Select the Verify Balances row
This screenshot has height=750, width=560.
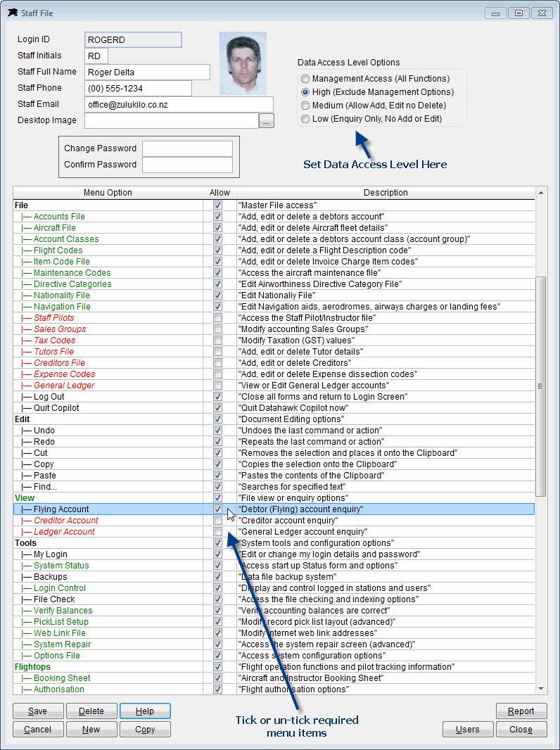pyautogui.click(x=274, y=610)
